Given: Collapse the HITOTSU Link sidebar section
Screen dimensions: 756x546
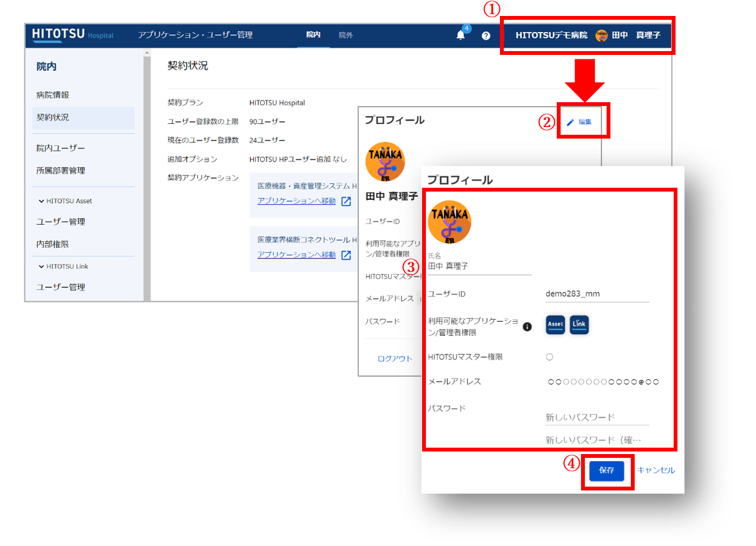Looking at the screenshot, I should click(x=42, y=266).
